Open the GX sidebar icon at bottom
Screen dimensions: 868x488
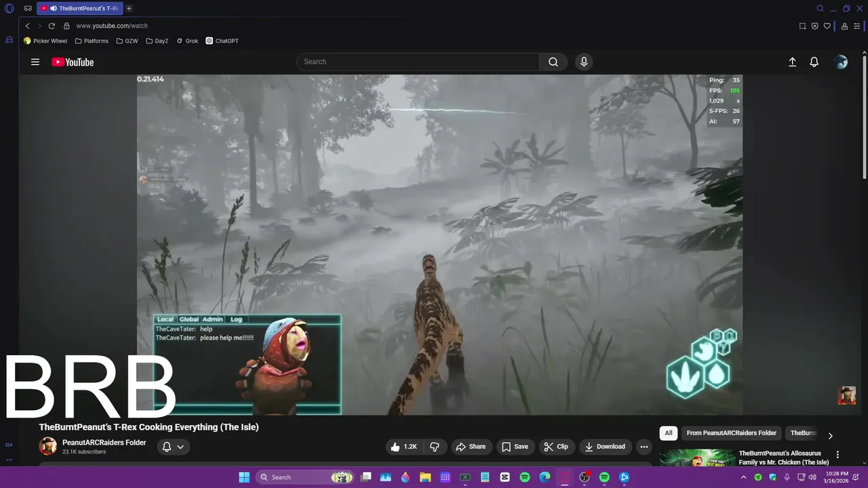coord(9,445)
